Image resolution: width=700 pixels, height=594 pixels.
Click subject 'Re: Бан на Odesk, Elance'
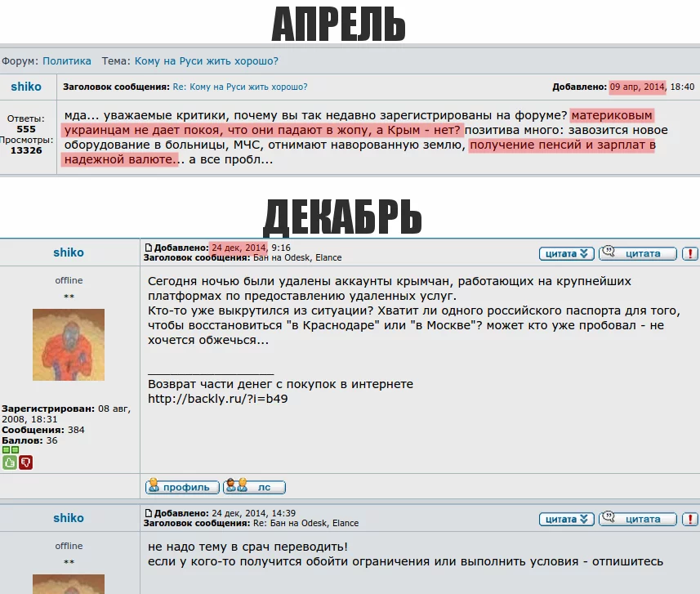click(x=304, y=523)
